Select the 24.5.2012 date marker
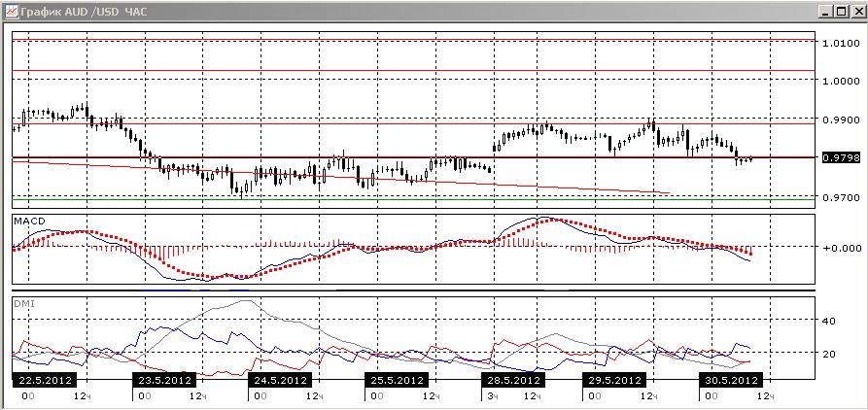 click(280, 381)
